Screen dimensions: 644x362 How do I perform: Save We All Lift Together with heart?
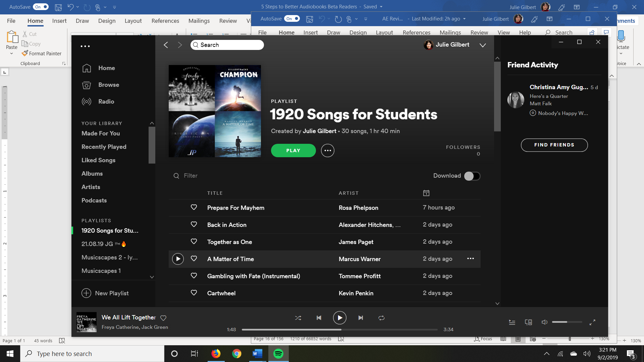[163, 318]
